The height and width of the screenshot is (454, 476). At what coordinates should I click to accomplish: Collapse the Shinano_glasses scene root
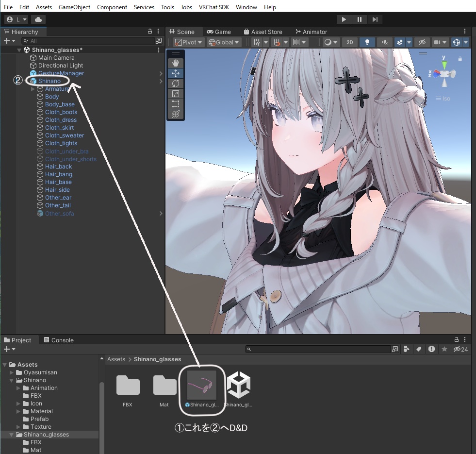point(19,50)
